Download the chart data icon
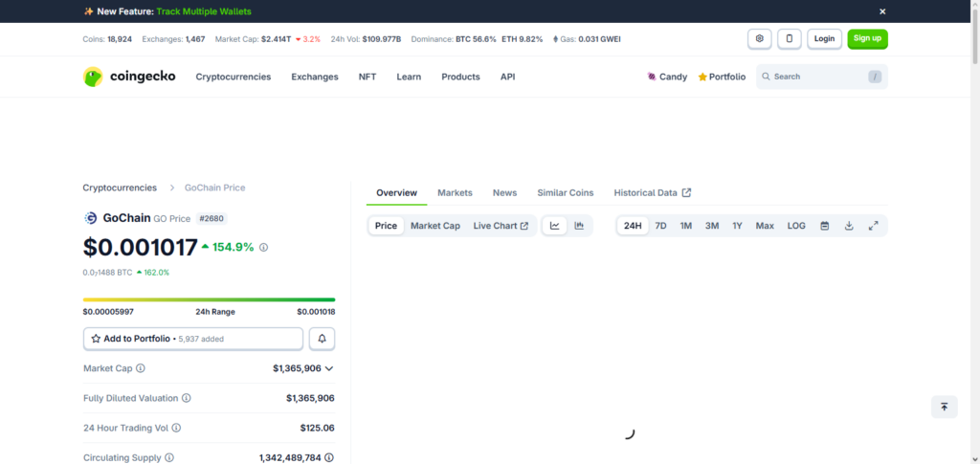The width and height of the screenshot is (980, 464). [x=849, y=226]
